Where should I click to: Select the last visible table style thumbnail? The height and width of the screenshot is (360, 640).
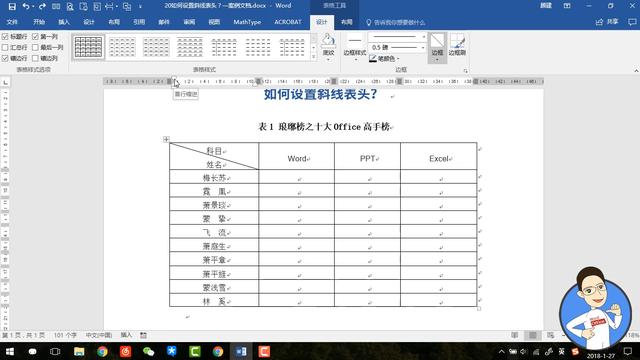point(292,47)
